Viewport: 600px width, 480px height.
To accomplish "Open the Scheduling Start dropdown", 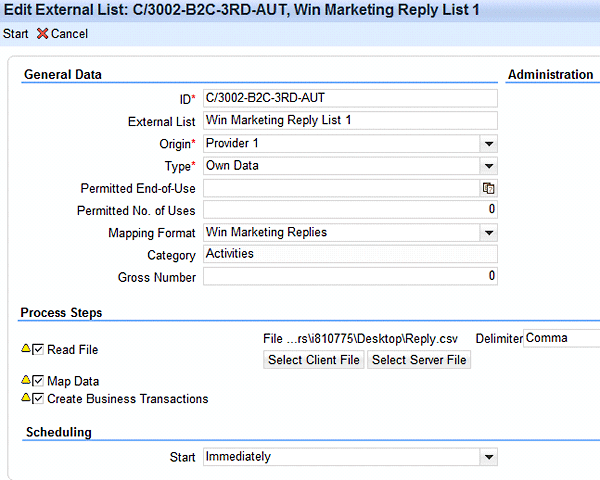I will [x=488, y=457].
